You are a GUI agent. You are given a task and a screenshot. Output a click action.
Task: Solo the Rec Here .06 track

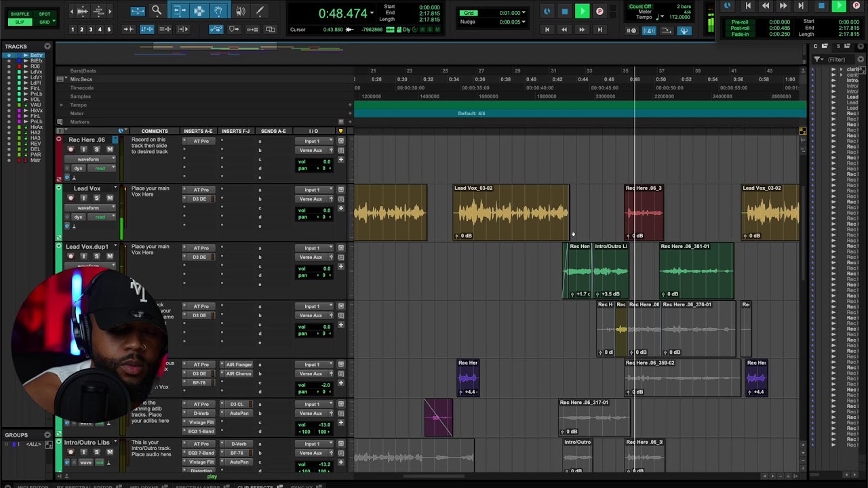coord(96,149)
